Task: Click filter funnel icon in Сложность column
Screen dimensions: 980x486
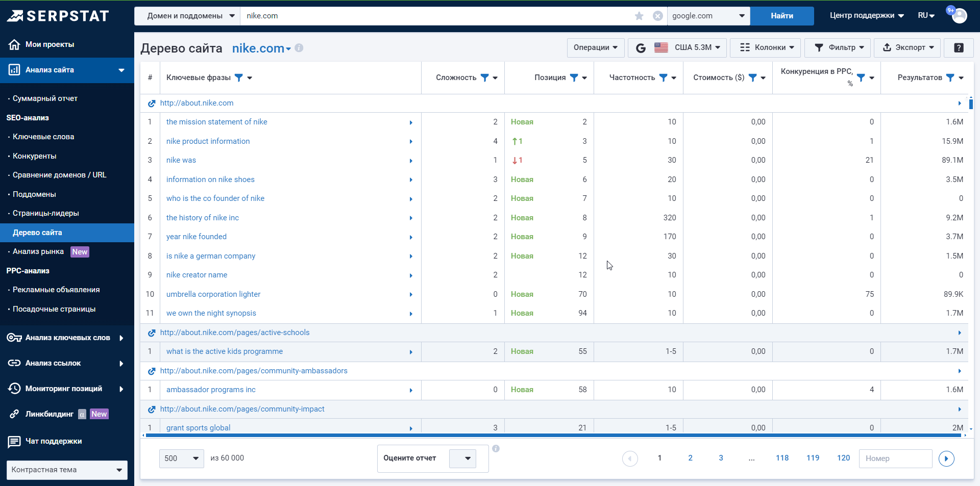Action: click(484, 78)
